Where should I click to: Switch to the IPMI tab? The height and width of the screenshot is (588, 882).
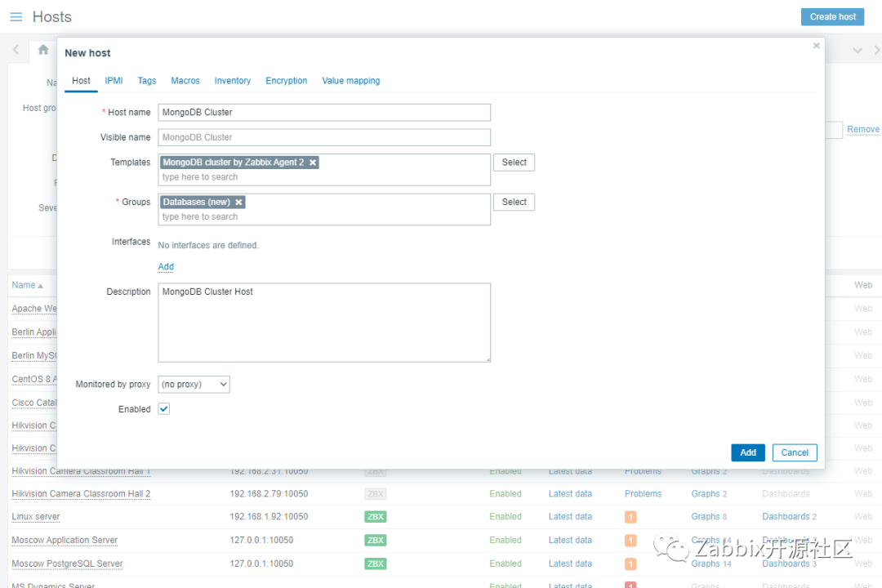pyautogui.click(x=114, y=81)
